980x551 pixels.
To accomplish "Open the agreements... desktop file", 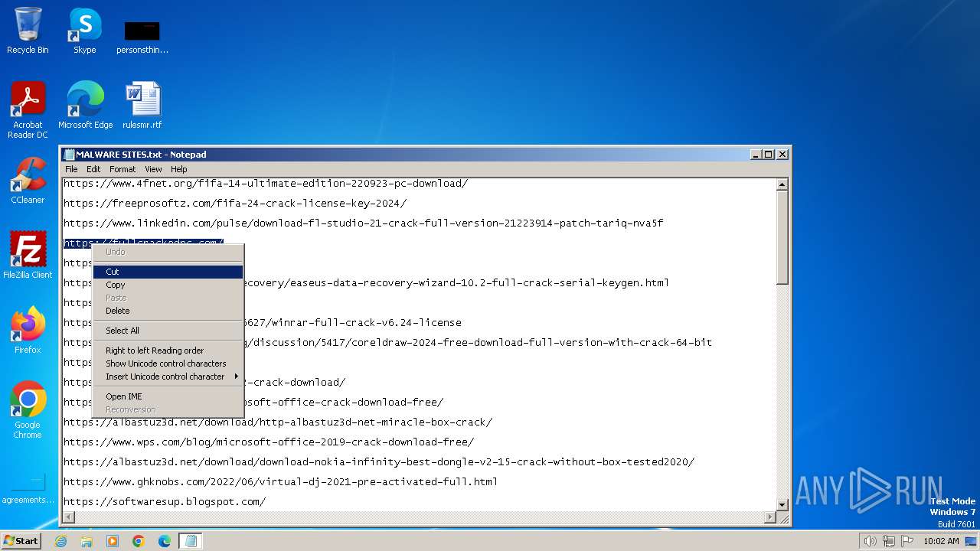I will coord(28,488).
